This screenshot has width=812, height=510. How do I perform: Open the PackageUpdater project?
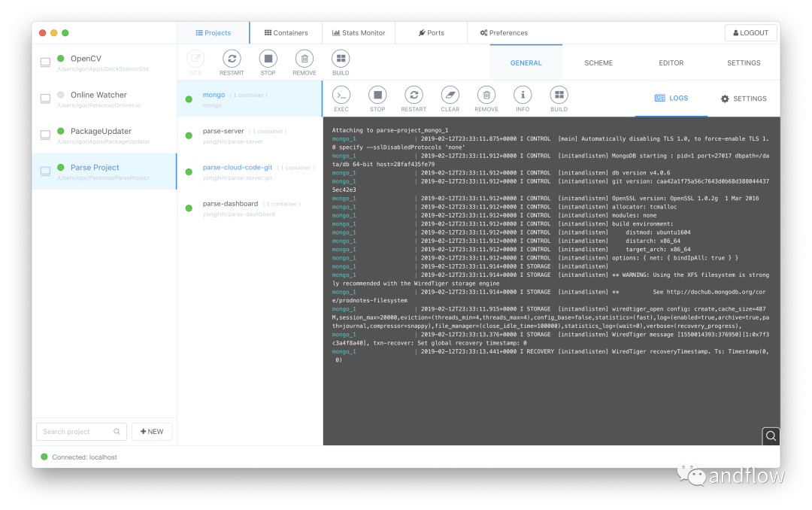point(104,135)
